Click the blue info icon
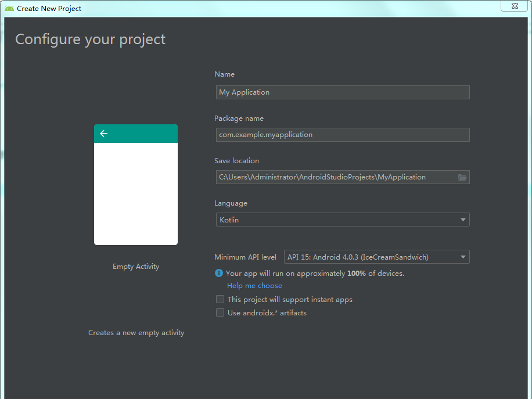The image size is (532, 399). click(219, 273)
